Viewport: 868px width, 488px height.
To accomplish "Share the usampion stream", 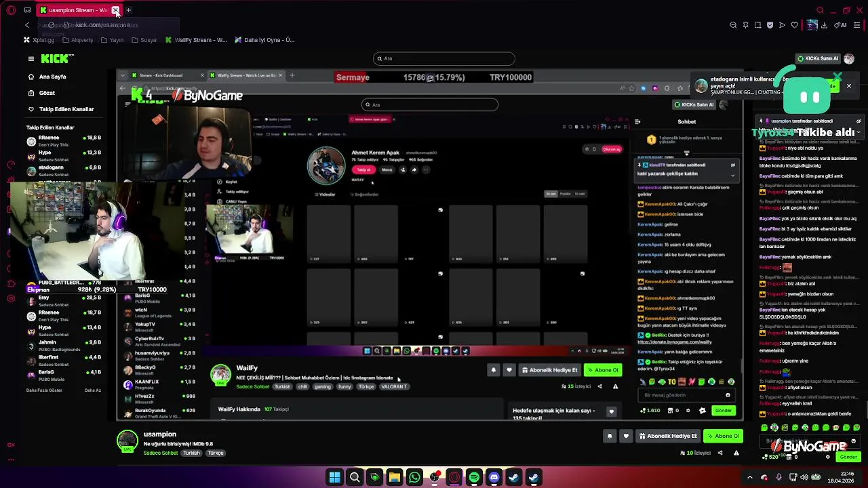I will coord(720,453).
